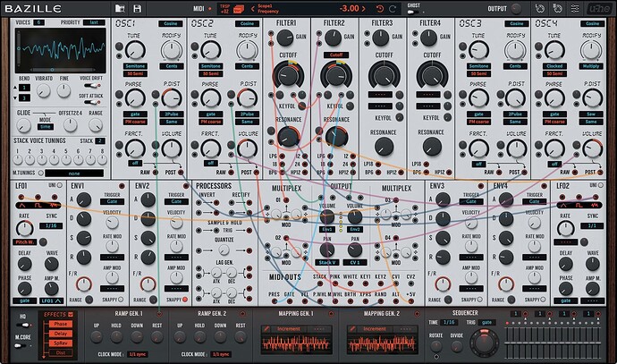Toggle the Soft Attack switch
Viewport: 617px width, 364px height.
[92, 103]
